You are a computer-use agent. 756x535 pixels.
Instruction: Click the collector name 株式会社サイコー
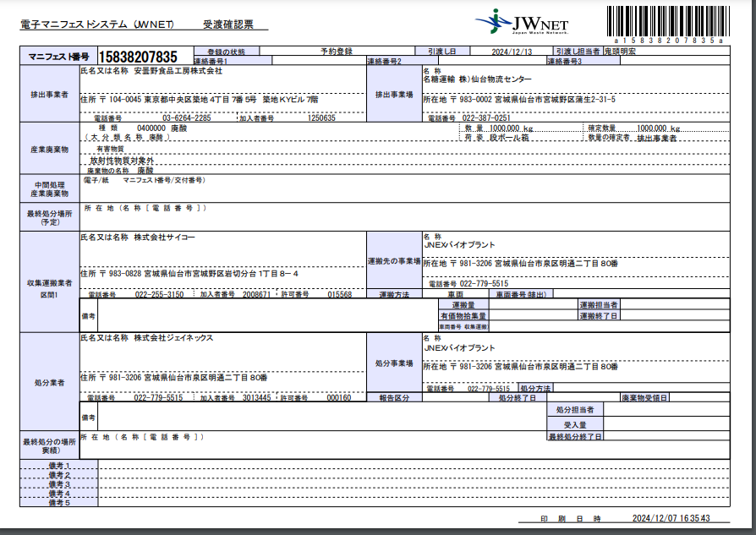click(x=164, y=239)
